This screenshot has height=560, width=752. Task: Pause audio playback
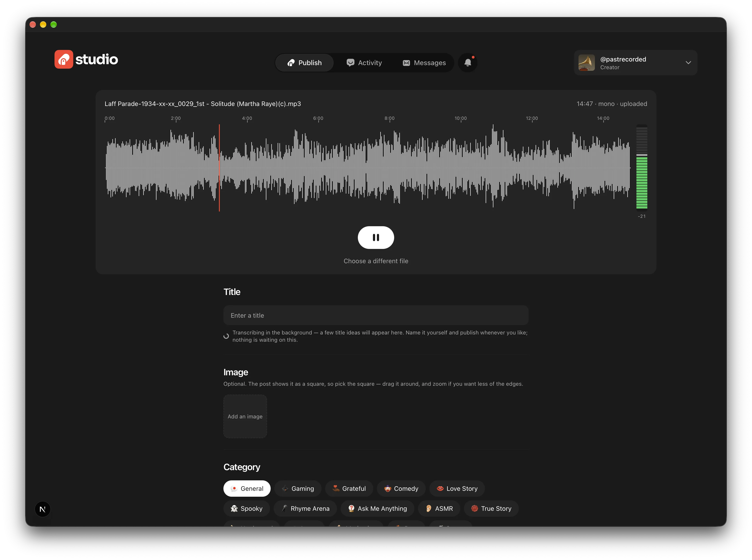coord(376,238)
